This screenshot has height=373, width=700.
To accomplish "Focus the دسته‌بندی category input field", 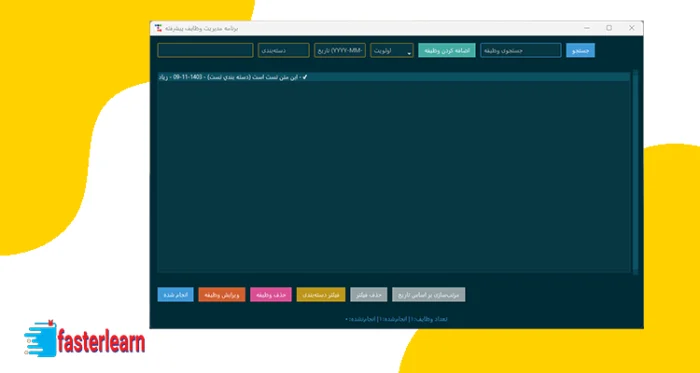I will [283, 50].
